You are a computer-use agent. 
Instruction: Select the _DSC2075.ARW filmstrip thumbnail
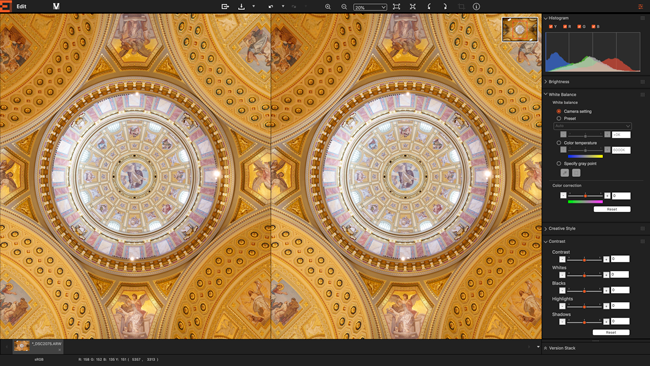pos(38,346)
